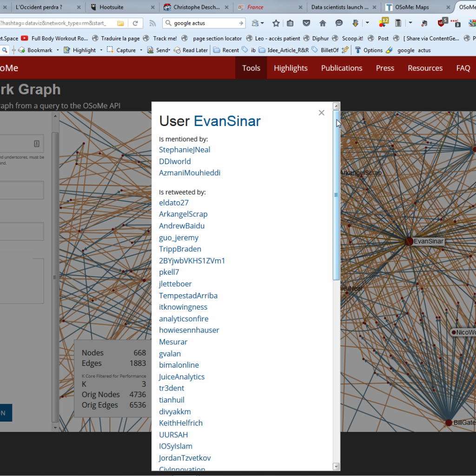Screen dimensions: 476x476
Task: Open the AzmaniMouhieddi user link
Action: click(x=190, y=173)
